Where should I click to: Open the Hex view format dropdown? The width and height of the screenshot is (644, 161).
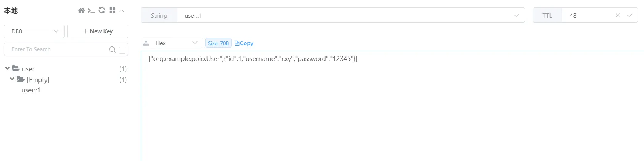pyautogui.click(x=172, y=43)
